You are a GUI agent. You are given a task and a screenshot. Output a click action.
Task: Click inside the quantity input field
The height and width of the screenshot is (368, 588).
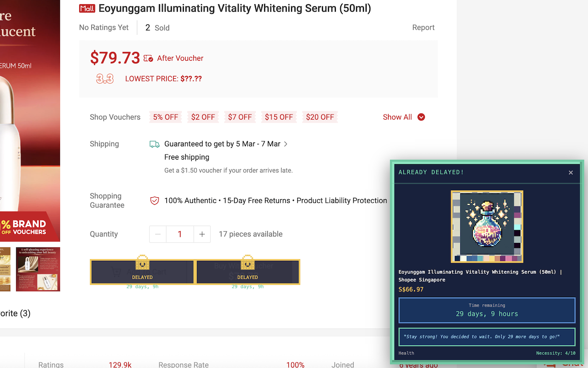pyautogui.click(x=180, y=234)
